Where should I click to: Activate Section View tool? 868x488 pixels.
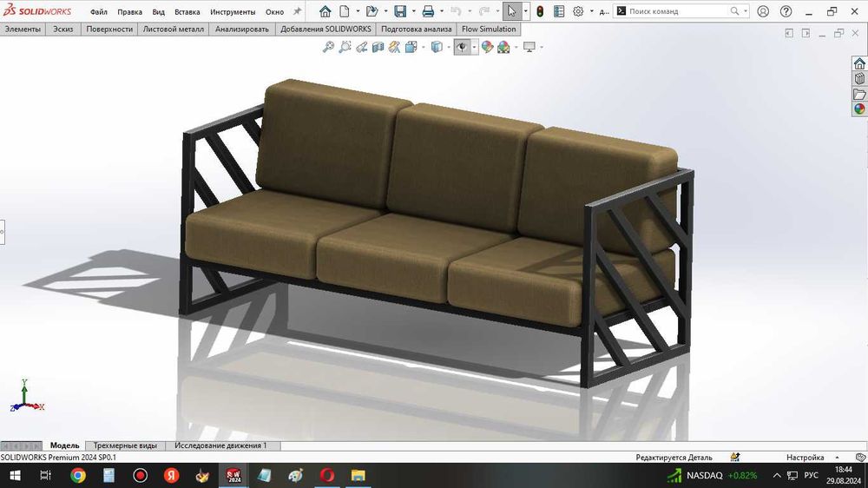tap(378, 47)
